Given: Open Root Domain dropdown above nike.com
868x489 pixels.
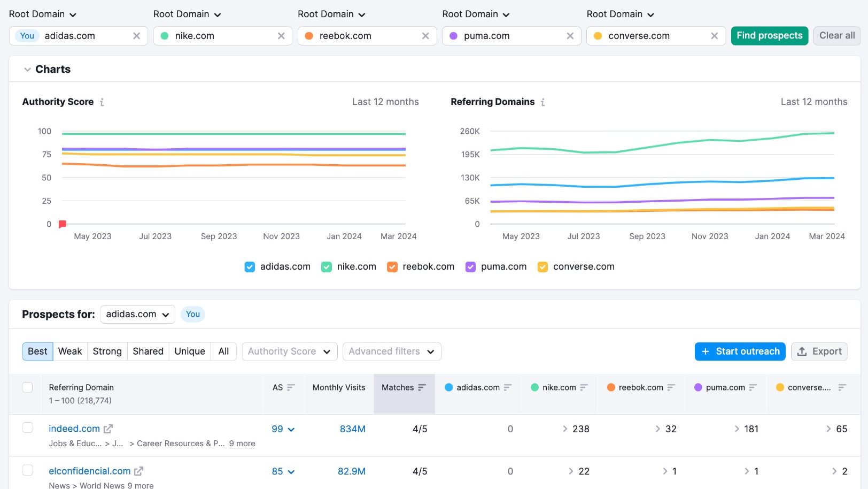Looking at the screenshot, I should point(187,14).
